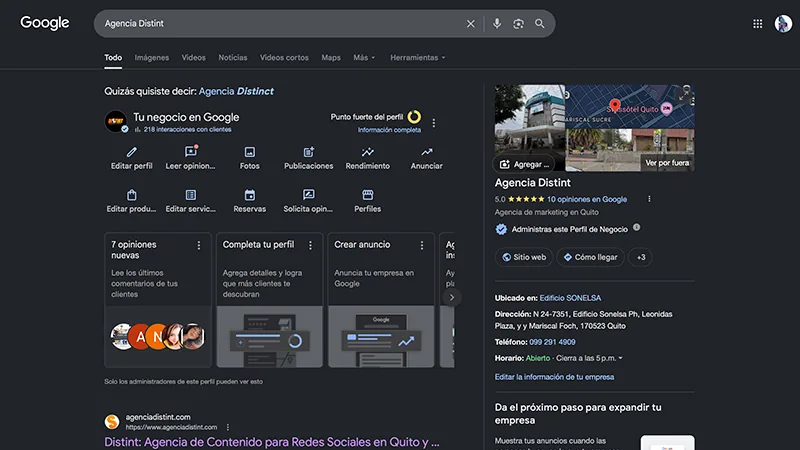Click Editar la información de tu empresa

click(554, 377)
